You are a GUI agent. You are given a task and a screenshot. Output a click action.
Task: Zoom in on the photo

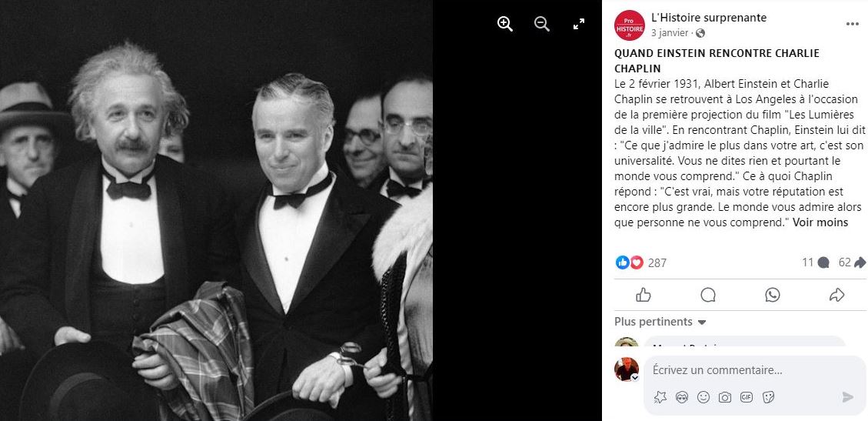pos(505,24)
